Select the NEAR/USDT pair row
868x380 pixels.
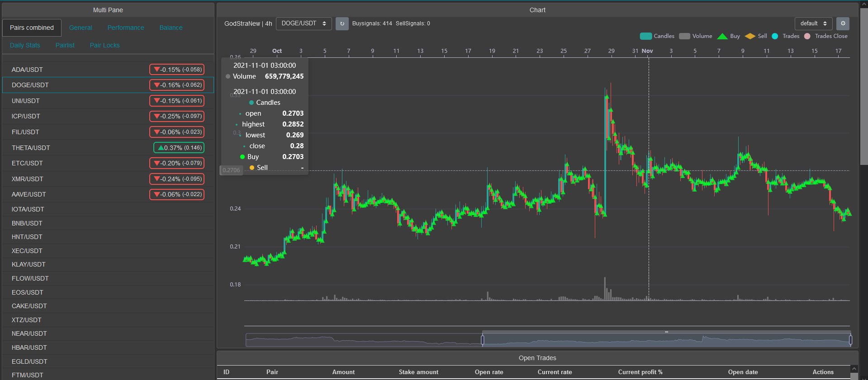click(x=108, y=333)
